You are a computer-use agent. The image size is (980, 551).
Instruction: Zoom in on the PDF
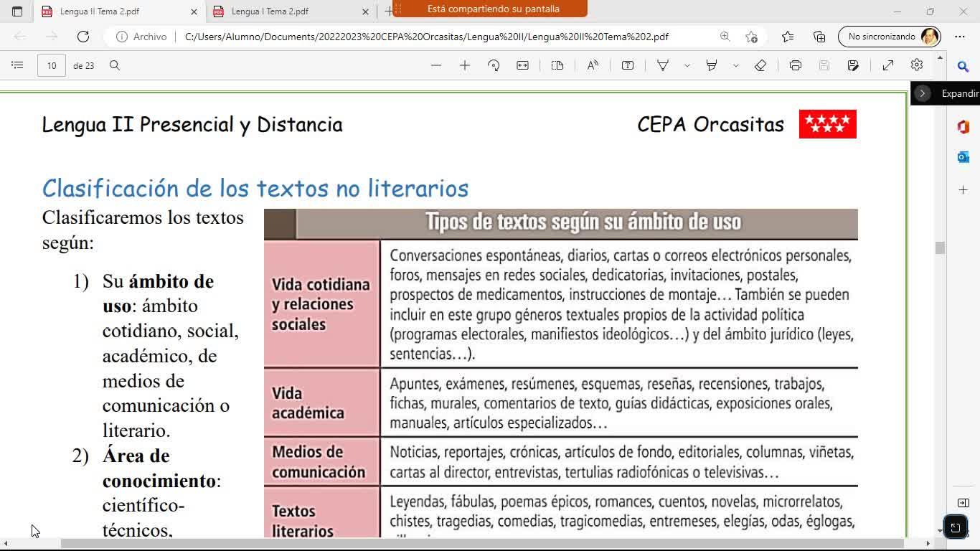click(x=465, y=65)
